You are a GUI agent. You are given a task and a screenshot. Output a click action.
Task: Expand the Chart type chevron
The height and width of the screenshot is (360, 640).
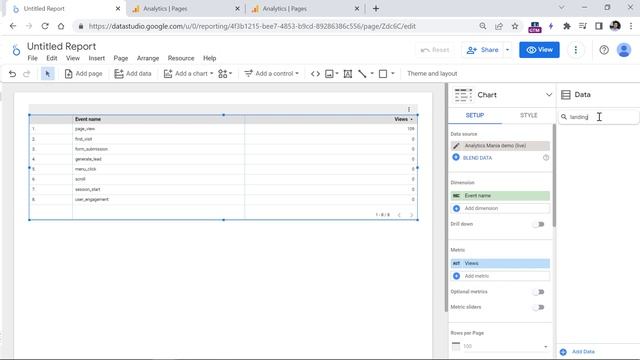tap(549, 95)
